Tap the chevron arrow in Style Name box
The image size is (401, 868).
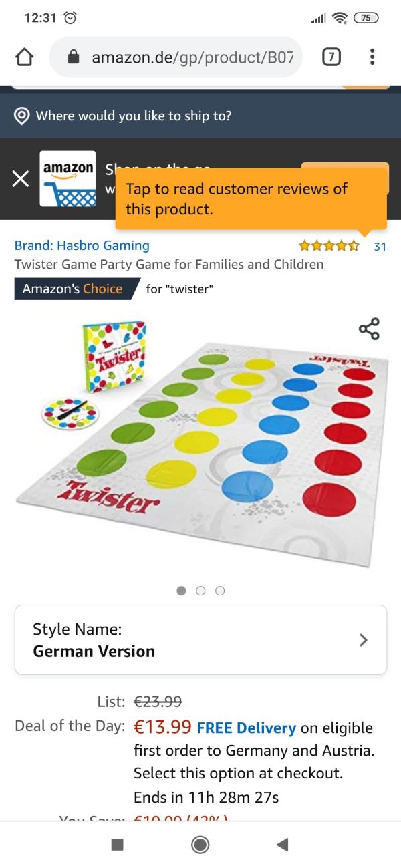tap(363, 639)
